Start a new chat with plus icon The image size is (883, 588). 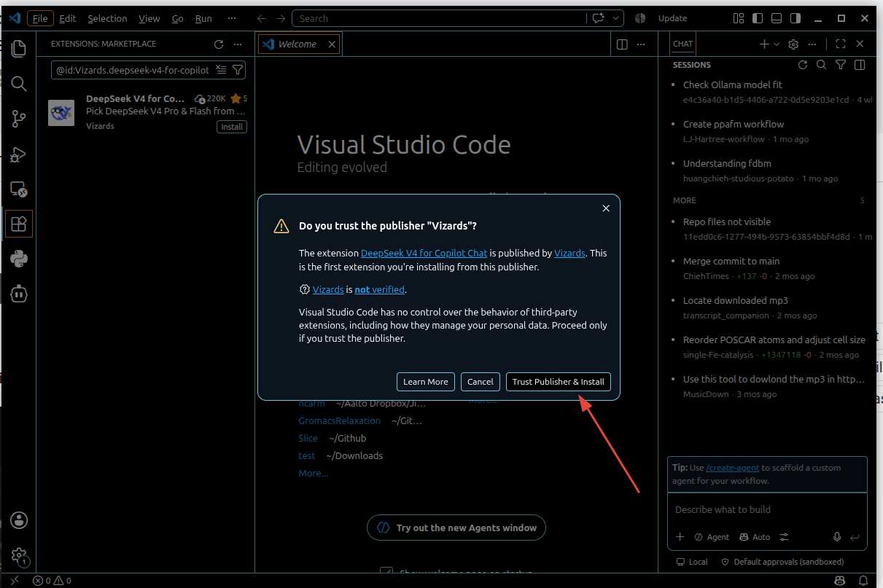click(764, 44)
